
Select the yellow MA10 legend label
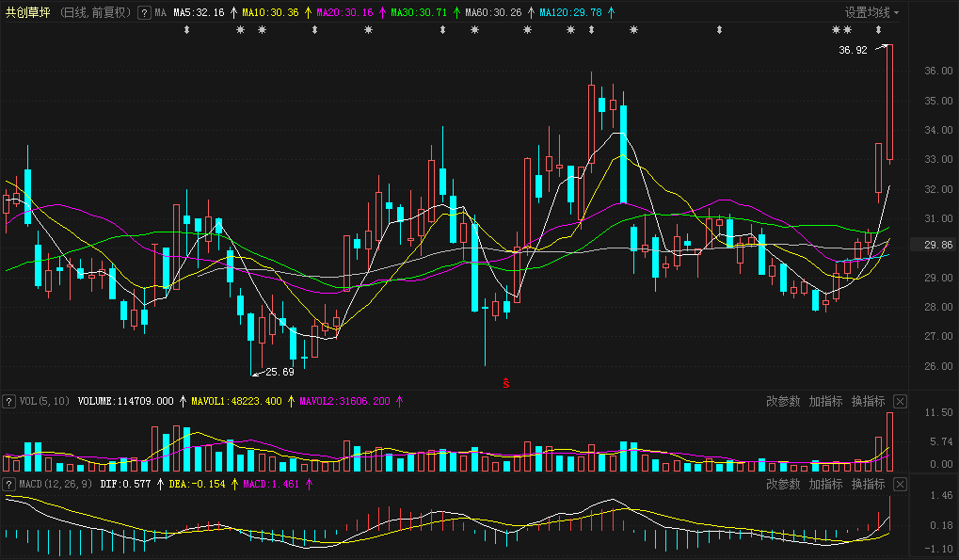pyautogui.click(x=270, y=13)
